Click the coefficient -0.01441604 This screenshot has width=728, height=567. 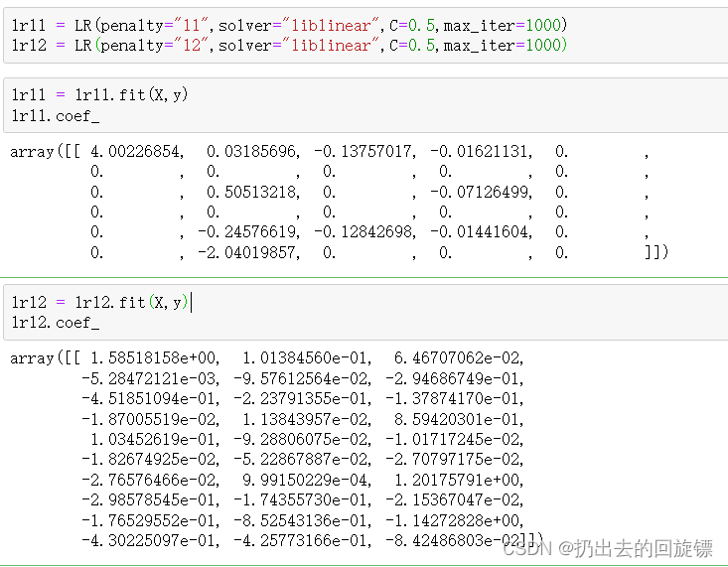tap(479, 231)
